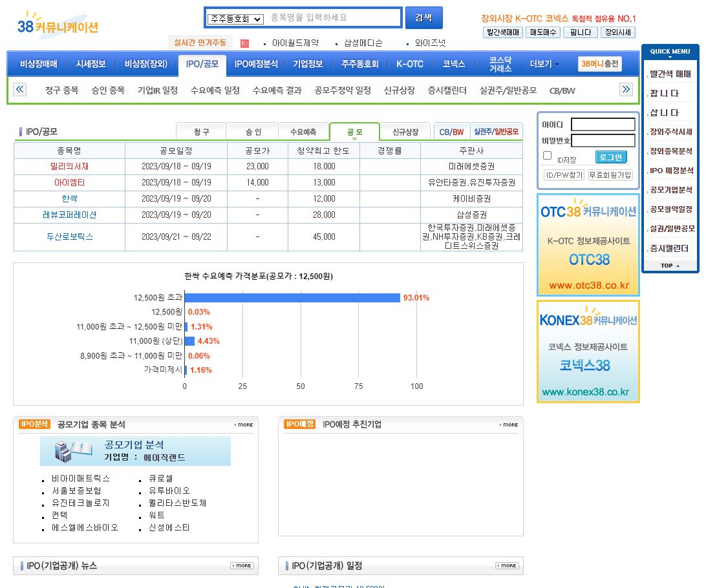Click the trending stock 아이월드제약
This screenshot has height=588, width=706.
click(x=295, y=43)
